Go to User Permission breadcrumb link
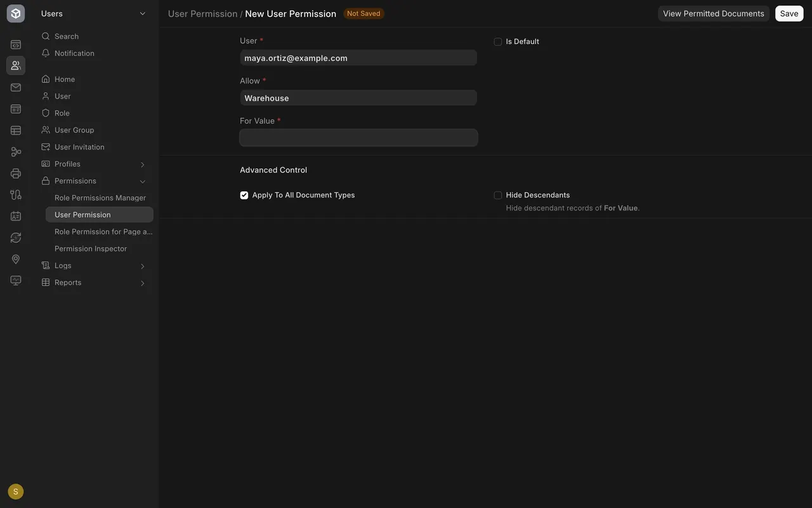812x508 pixels. [202, 13]
